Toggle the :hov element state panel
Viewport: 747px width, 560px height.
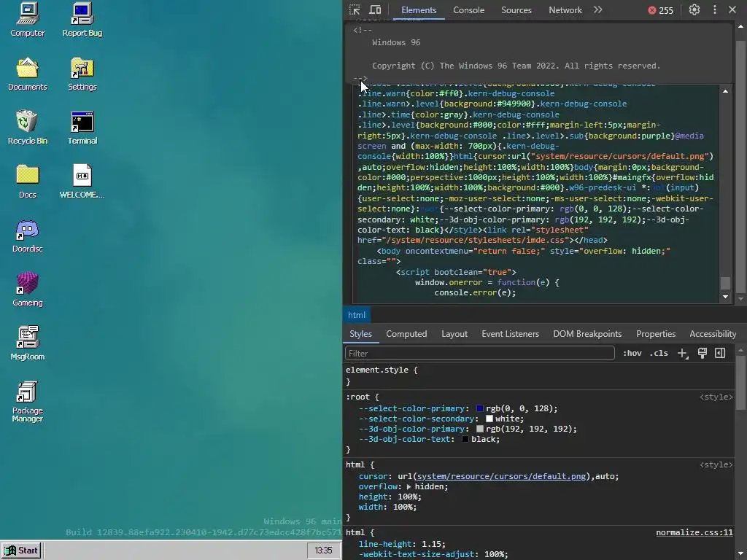pyautogui.click(x=632, y=354)
